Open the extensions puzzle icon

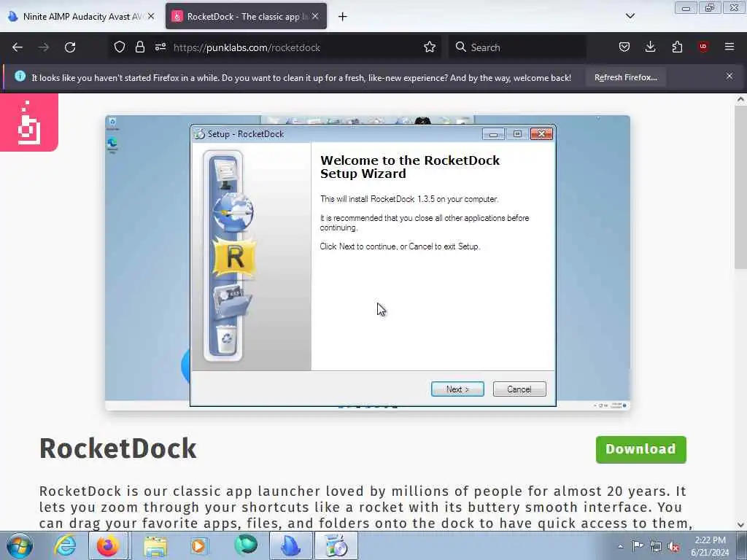click(x=677, y=47)
